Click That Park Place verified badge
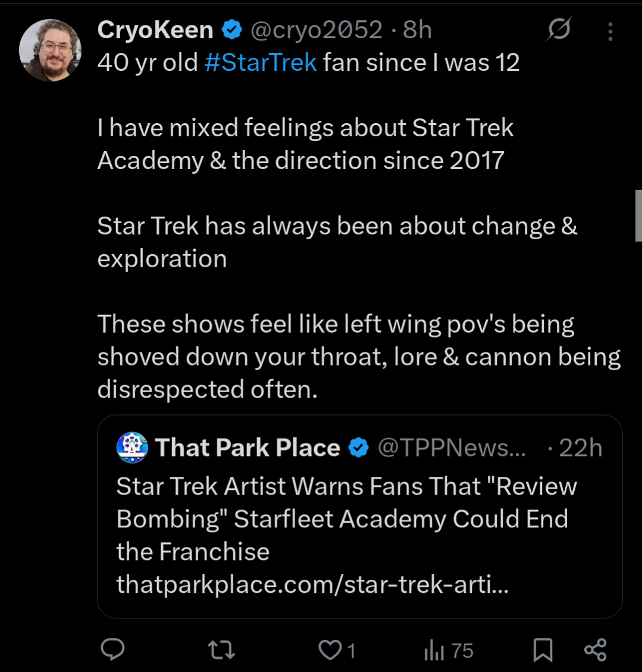This screenshot has width=642, height=672. [359, 448]
